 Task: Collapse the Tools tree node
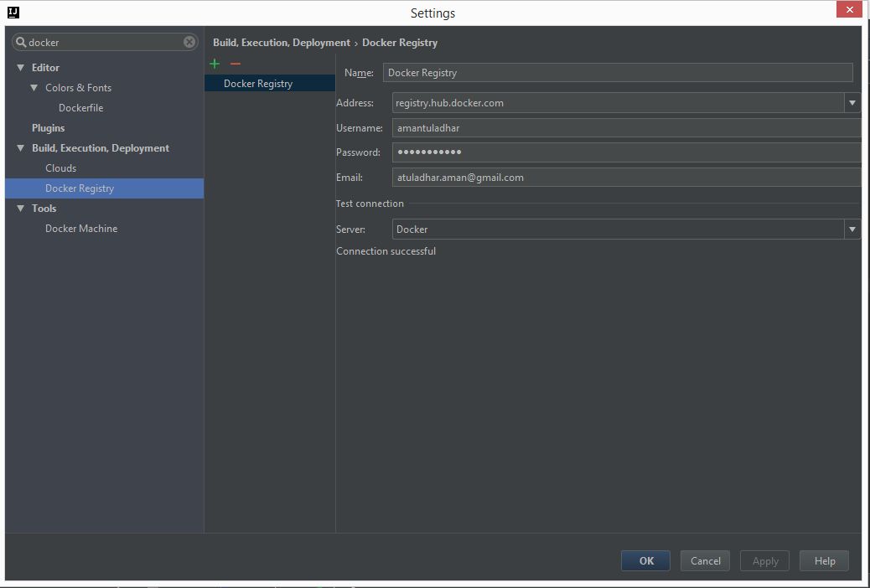(x=20, y=209)
